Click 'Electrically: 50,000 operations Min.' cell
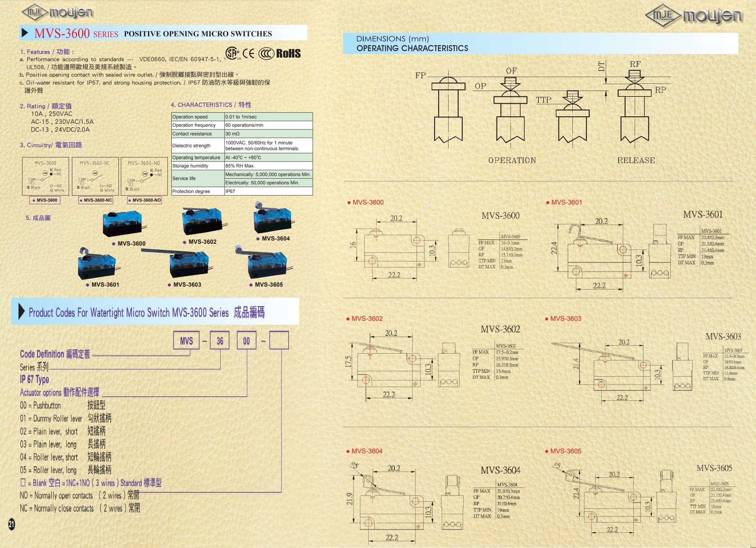 (x=268, y=183)
